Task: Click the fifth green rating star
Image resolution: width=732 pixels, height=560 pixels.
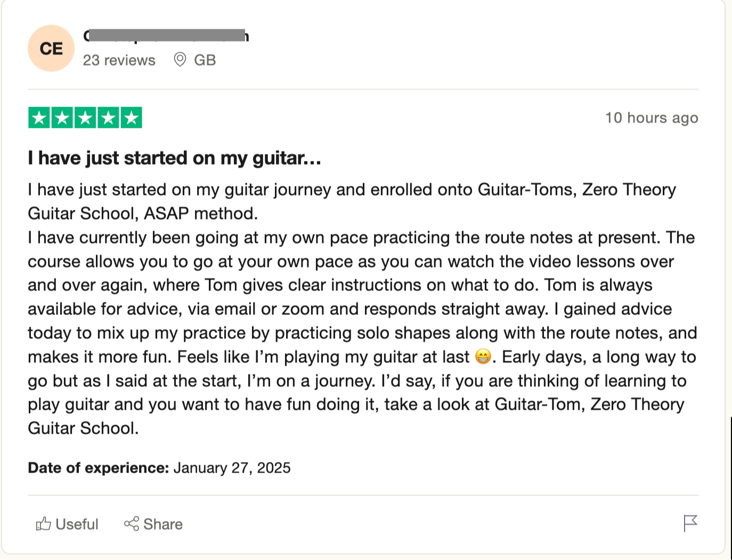Action: click(132, 118)
